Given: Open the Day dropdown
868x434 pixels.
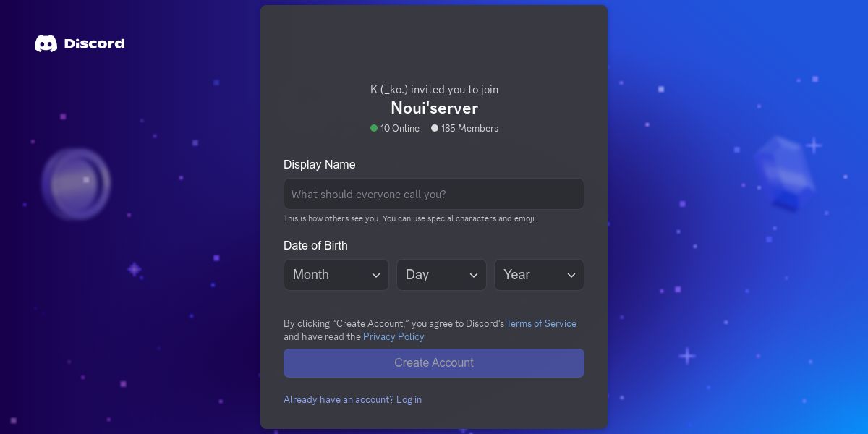Looking at the screenshot, I should (441, 275).
